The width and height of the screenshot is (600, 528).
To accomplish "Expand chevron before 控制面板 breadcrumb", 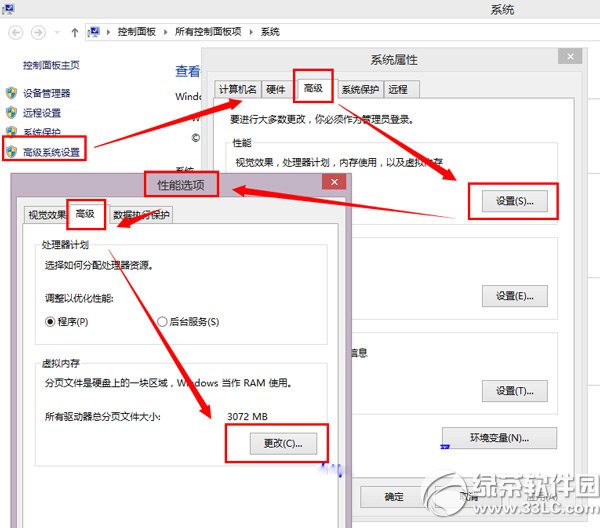I will click(x=108, y=32).
